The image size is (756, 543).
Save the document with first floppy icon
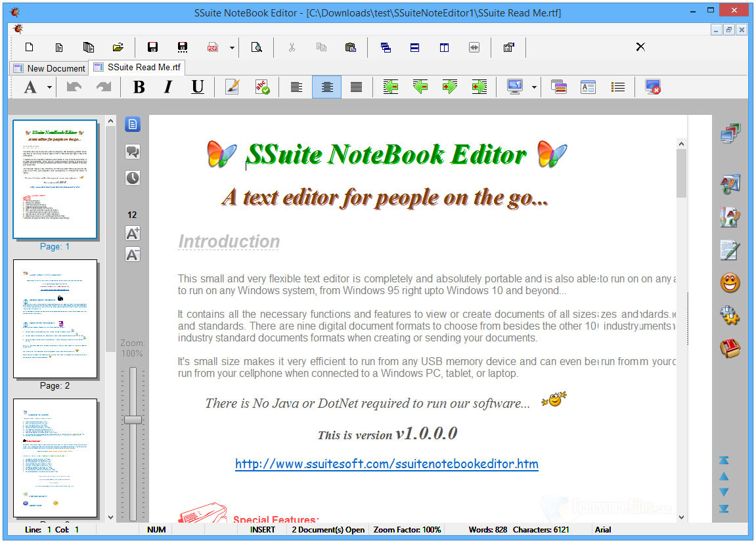pos(153,47)
